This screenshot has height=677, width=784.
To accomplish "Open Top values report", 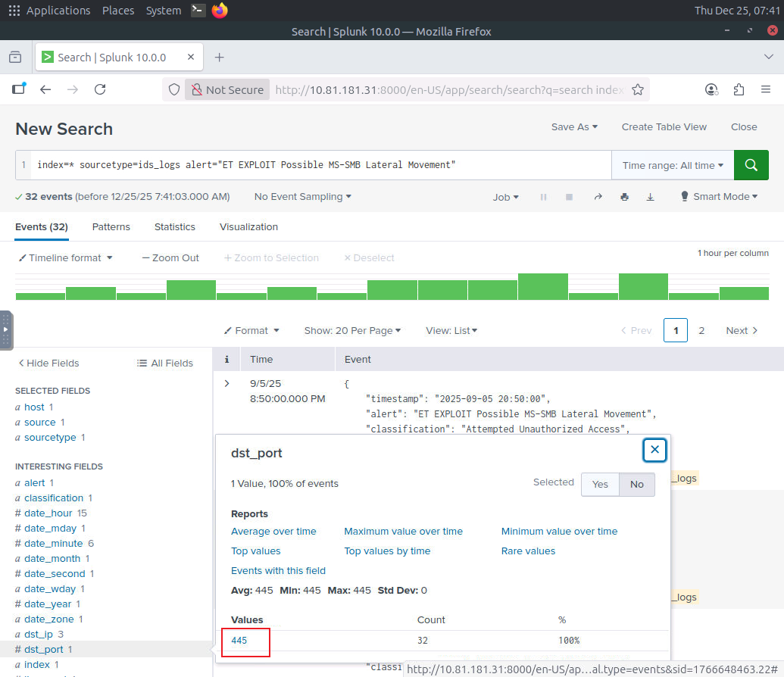I will [255, 551].
